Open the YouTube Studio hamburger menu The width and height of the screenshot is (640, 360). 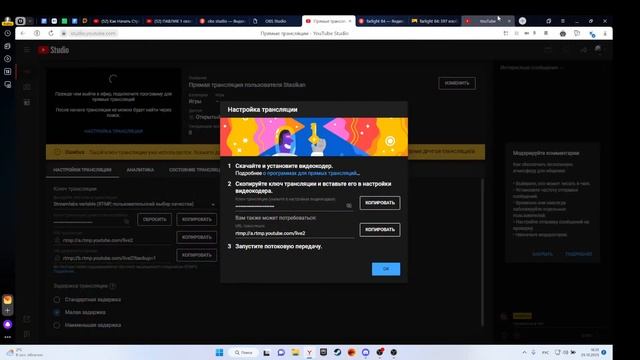(27, 50)
